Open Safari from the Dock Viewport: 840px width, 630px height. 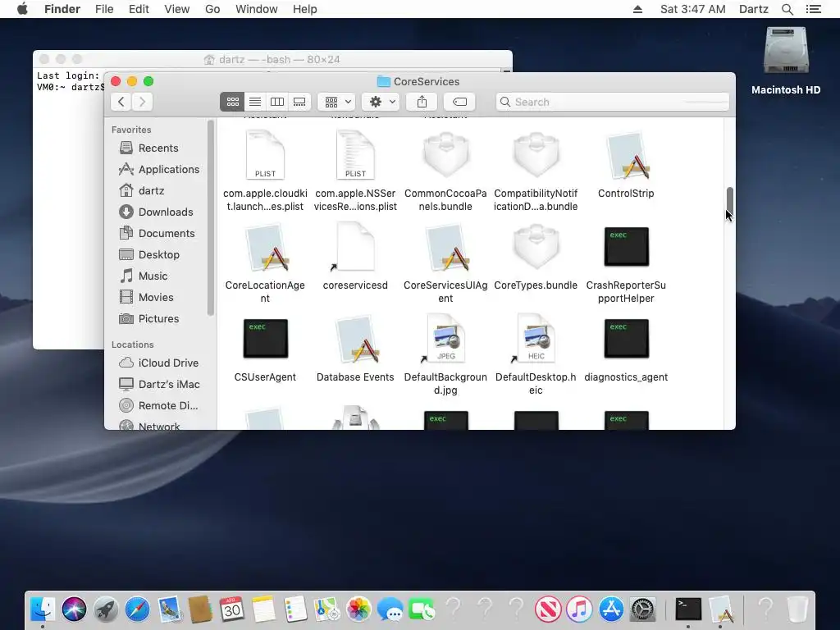(x=137, y=609)
